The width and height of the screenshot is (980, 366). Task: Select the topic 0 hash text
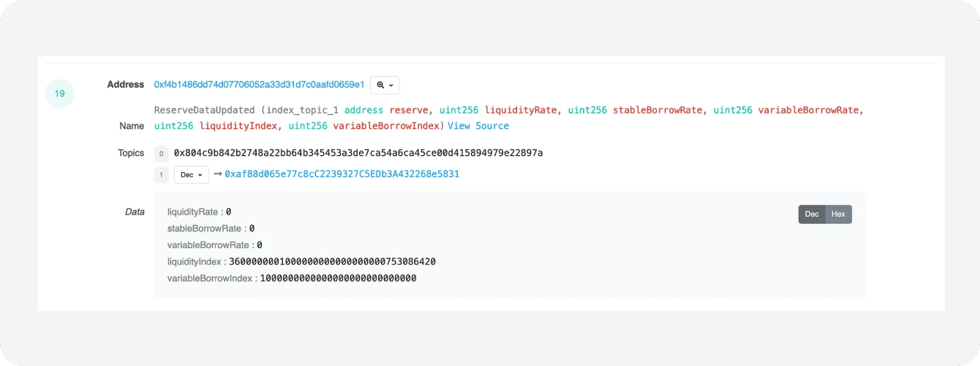pyautogui.click(x=358, y=153)
